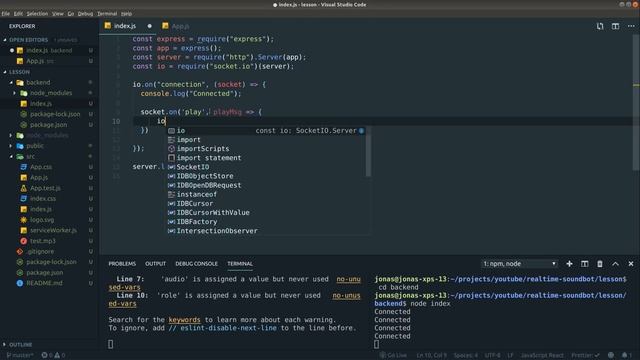Open the File menu
This screenshot has width=640, height=360.
point(6,14)
